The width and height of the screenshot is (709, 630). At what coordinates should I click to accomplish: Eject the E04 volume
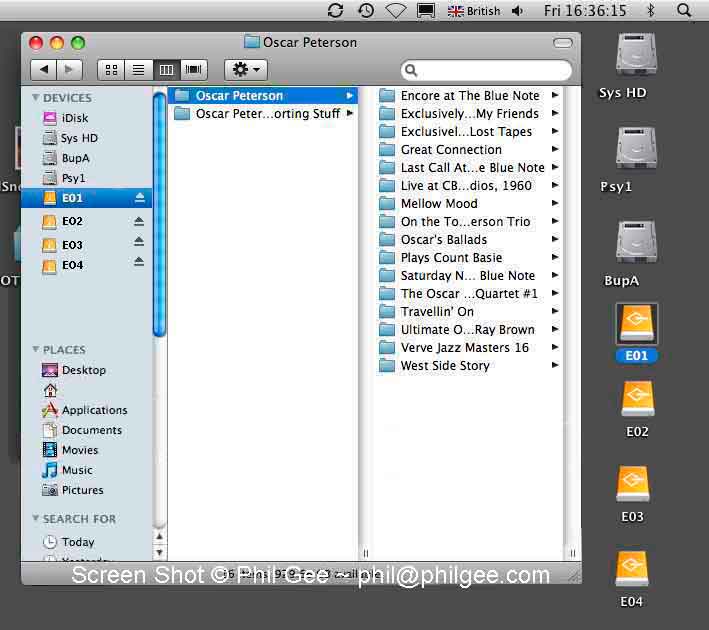139,261
